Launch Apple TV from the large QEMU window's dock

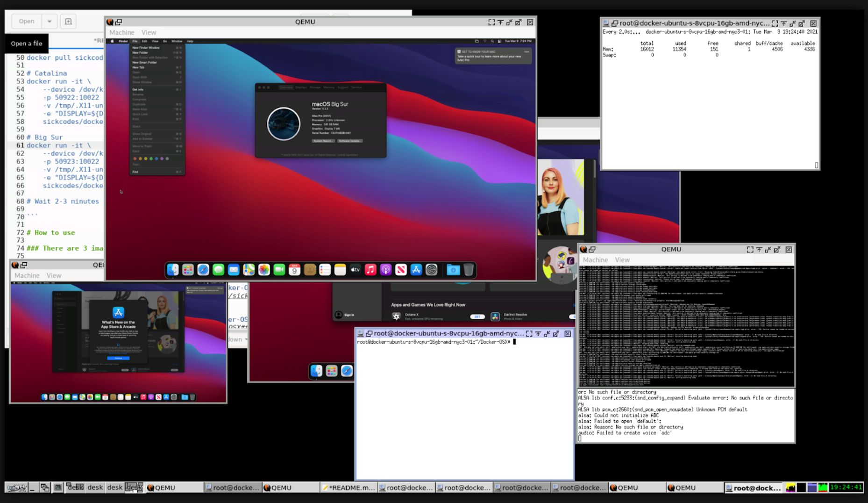coord(356,269)
